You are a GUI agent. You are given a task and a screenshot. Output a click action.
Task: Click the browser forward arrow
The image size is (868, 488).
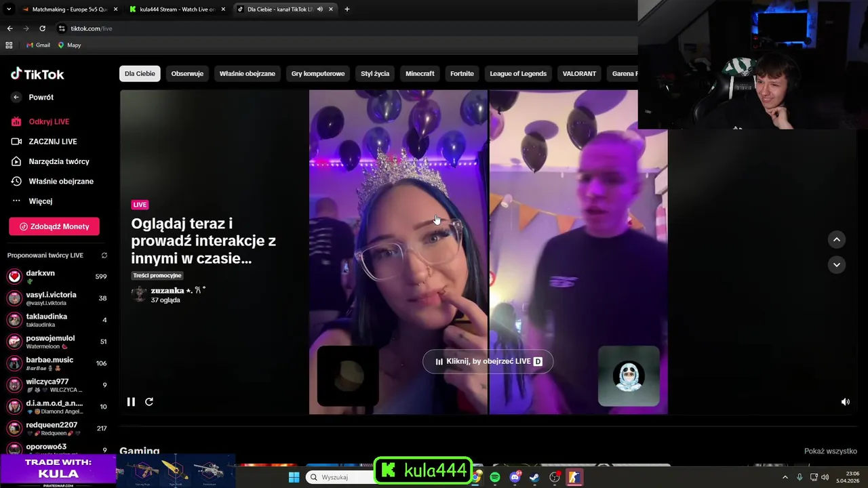click(26, 28)
